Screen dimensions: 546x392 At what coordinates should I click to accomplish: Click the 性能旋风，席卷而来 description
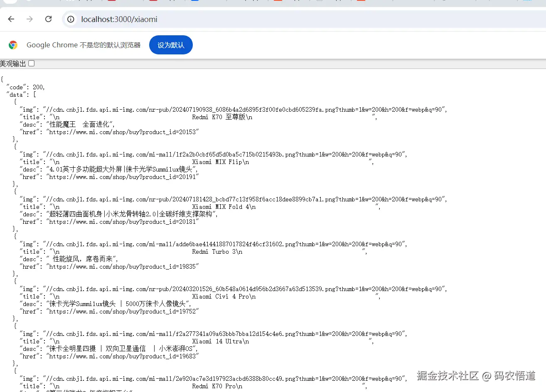[x=82, y=259]
